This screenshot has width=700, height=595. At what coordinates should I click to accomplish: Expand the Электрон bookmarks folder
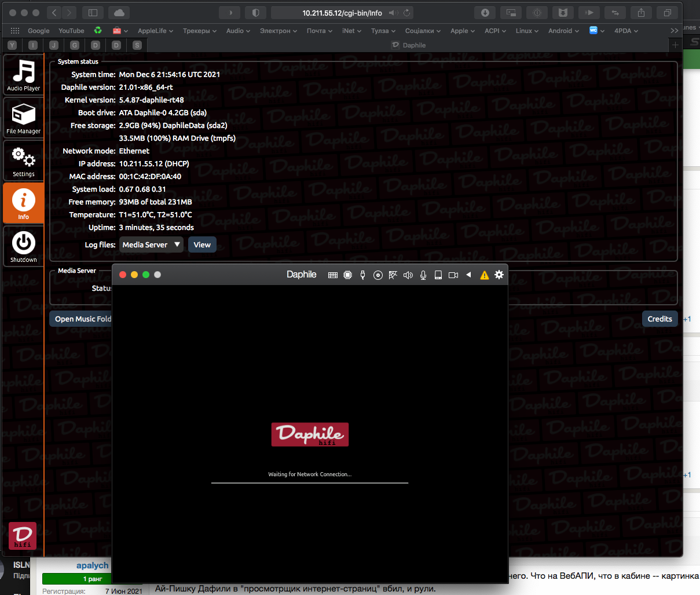pos(278,31)
